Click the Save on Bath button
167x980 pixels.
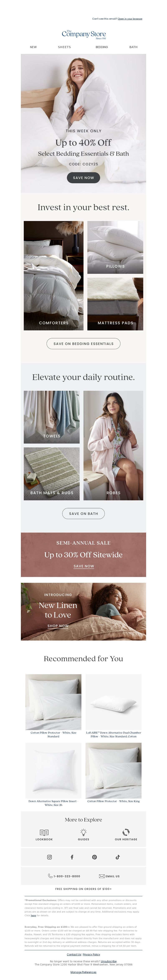[x=83, y=514]
